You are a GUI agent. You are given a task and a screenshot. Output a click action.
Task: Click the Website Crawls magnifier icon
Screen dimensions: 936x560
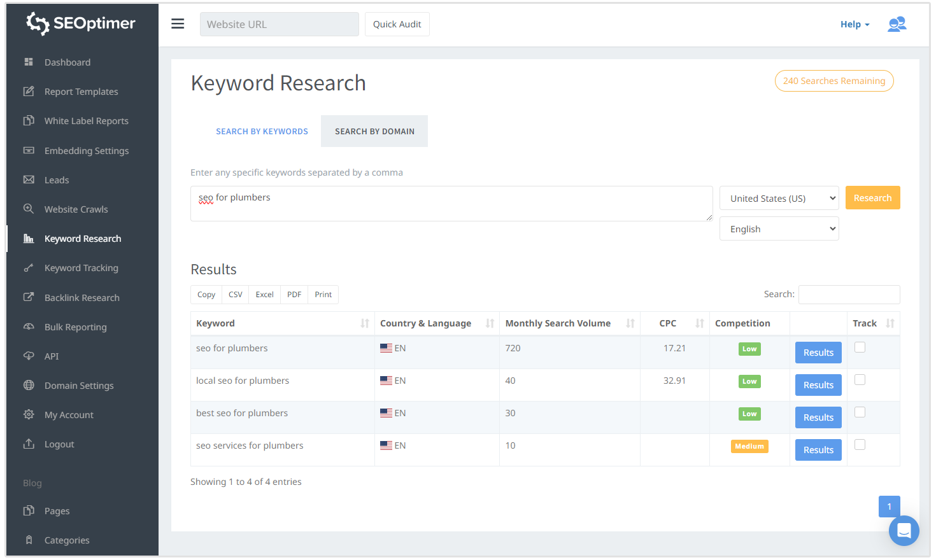click(x=29, y=209)
